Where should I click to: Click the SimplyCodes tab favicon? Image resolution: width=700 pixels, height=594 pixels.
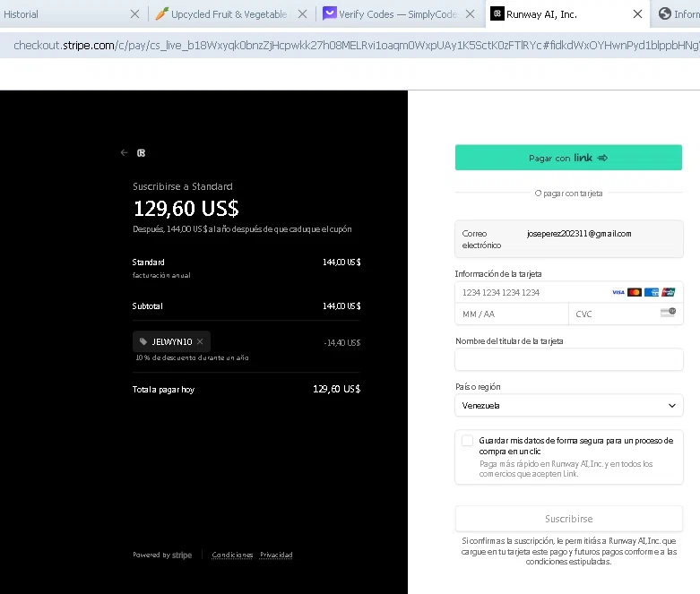click(x=330, y=13)
